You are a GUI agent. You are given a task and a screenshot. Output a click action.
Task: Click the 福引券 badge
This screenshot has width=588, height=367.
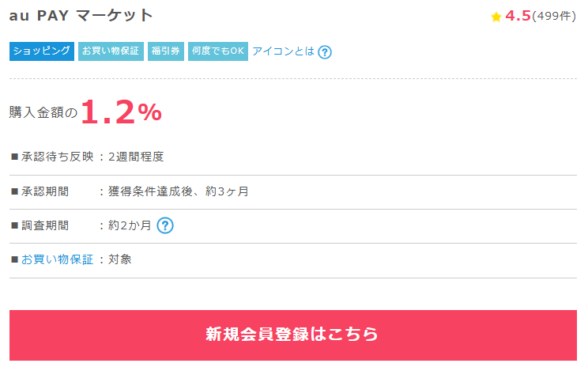166,51
